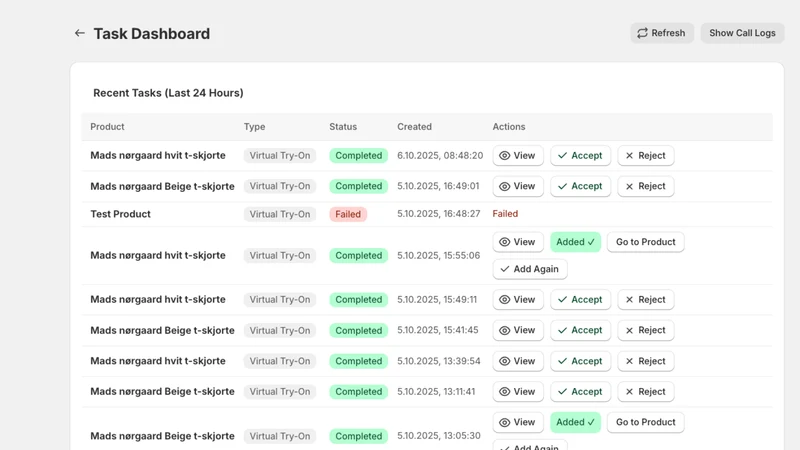The width and height of the screenshot is (800, 450).
Task: Click the Status column header
Action: coord(343,127)
